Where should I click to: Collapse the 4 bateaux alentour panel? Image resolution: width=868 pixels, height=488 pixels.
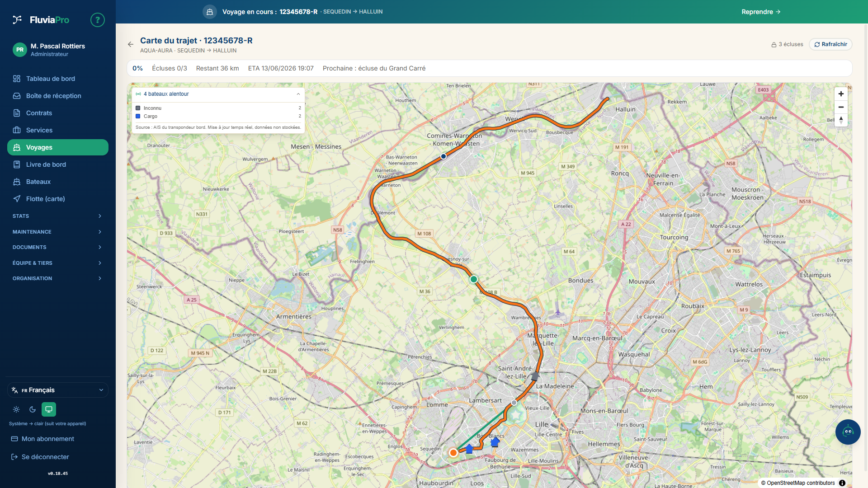(x=298, y=94)
